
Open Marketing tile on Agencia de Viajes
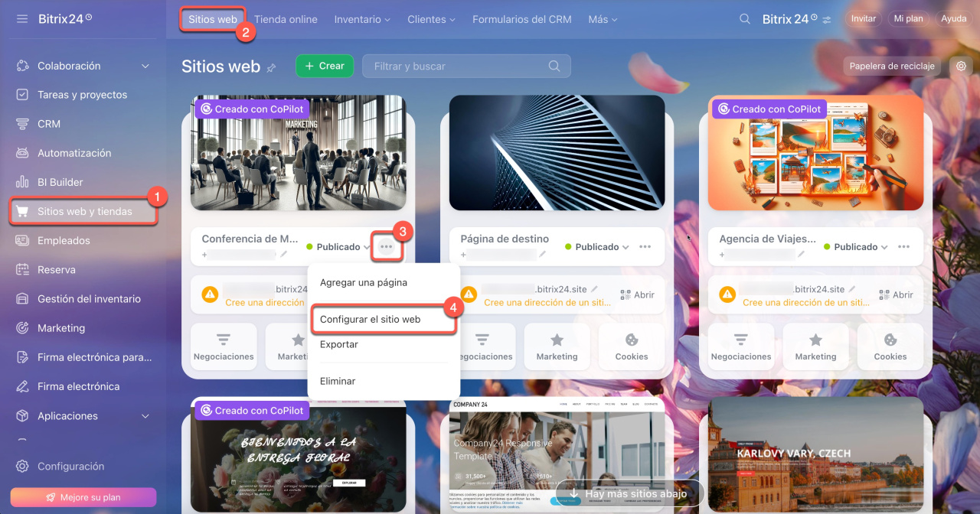pyautogui.click(x=816, y=346)
